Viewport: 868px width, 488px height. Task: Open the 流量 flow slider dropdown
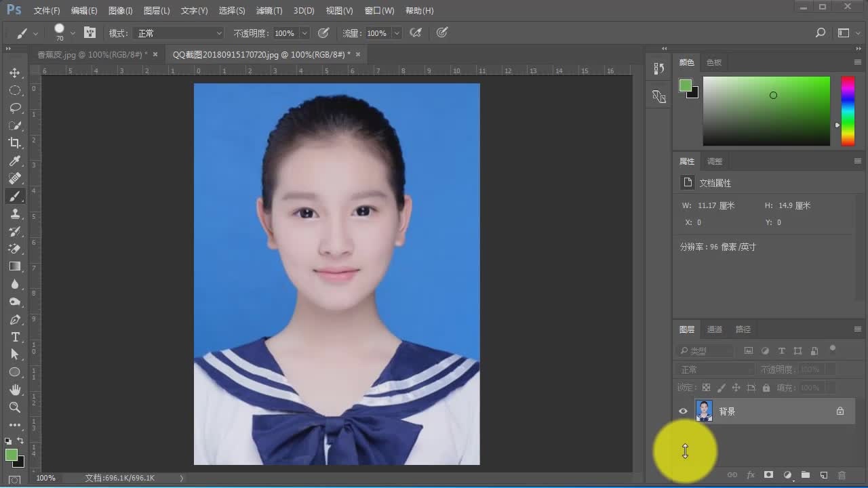397,33
